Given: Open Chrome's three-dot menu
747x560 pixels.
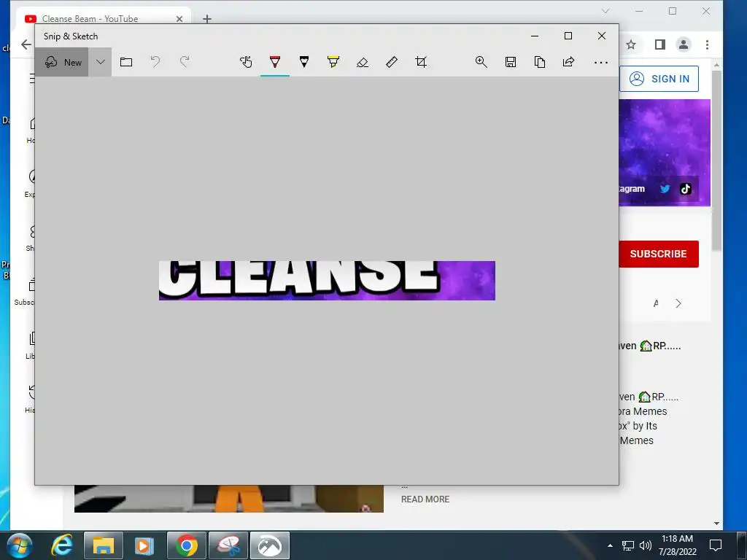Looking at the screenshot, I should point(707,44).
